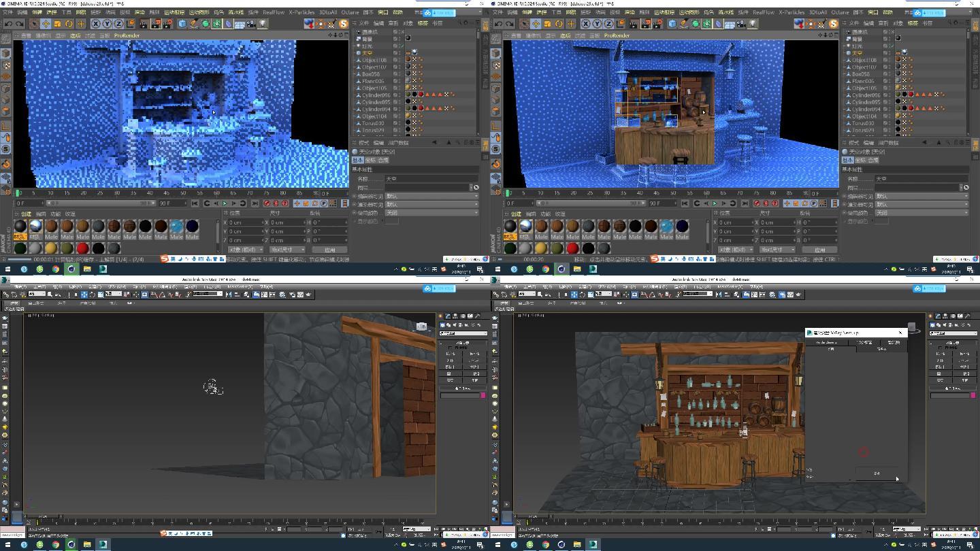Click Undo arrow in left Cinema 4D window

(x=8, y=23)
